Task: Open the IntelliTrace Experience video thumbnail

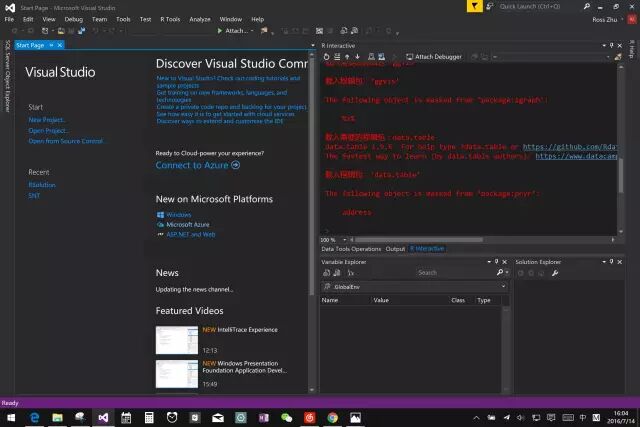Action: click(x=177, y=340)
